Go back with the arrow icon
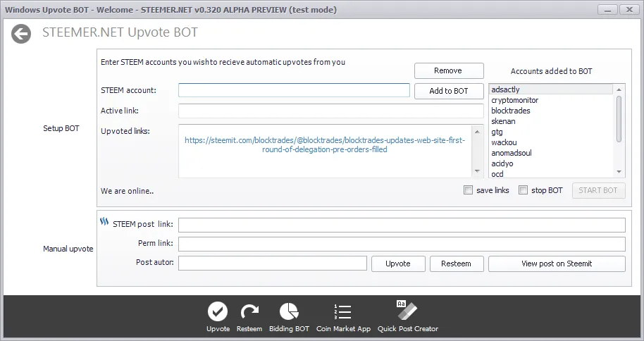Screen dimensions: 644x341 (21, 34)
